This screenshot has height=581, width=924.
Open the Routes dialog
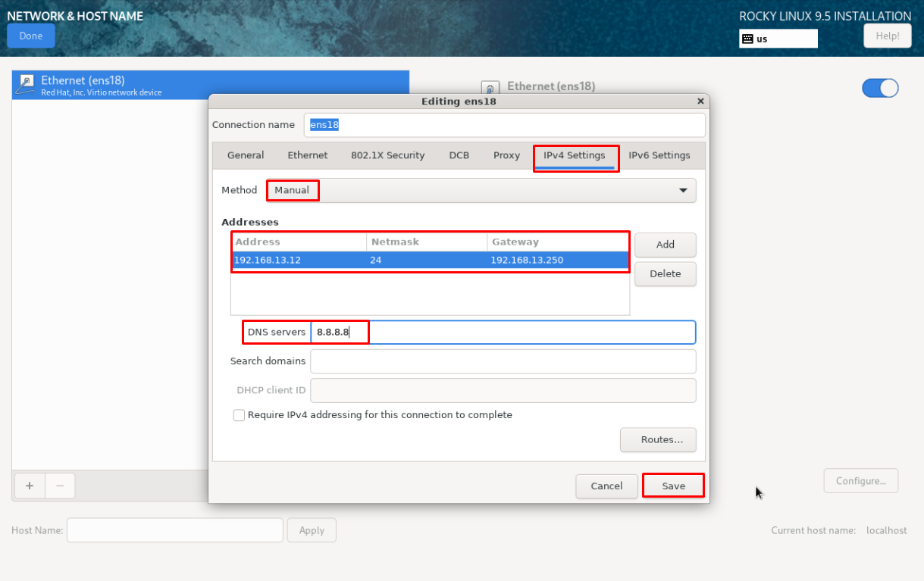[x=658, y=440]
